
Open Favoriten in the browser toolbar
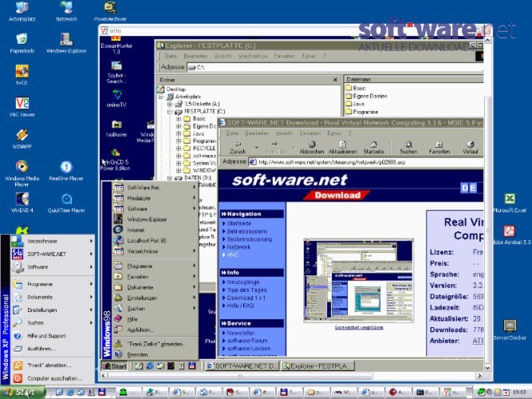click(x=439, y=148)
